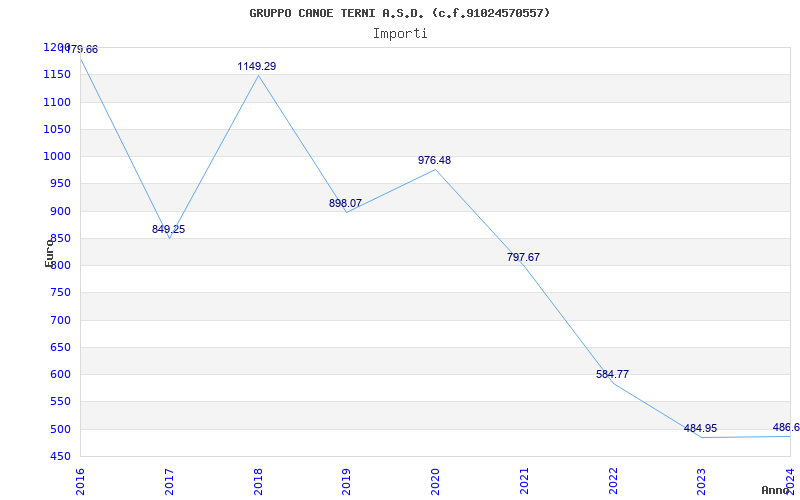The image size is (800, 500).
Task: Click the x-axis year label 2020
Action: [x=436, y=481]
